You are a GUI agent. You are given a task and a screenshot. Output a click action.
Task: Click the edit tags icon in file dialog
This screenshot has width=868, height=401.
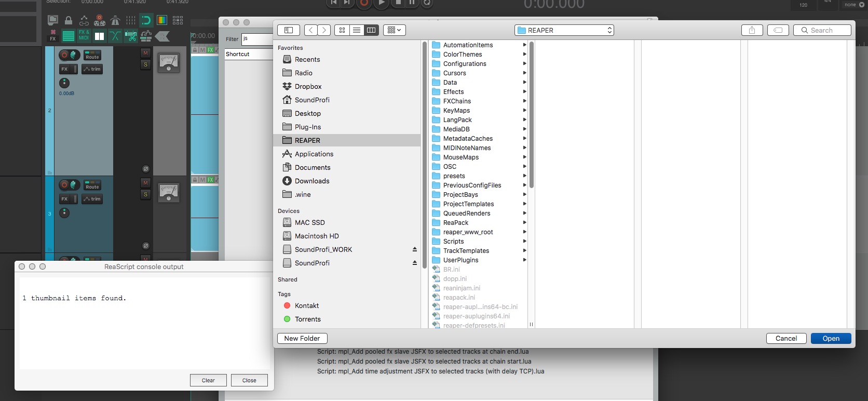tap(778, 30)
